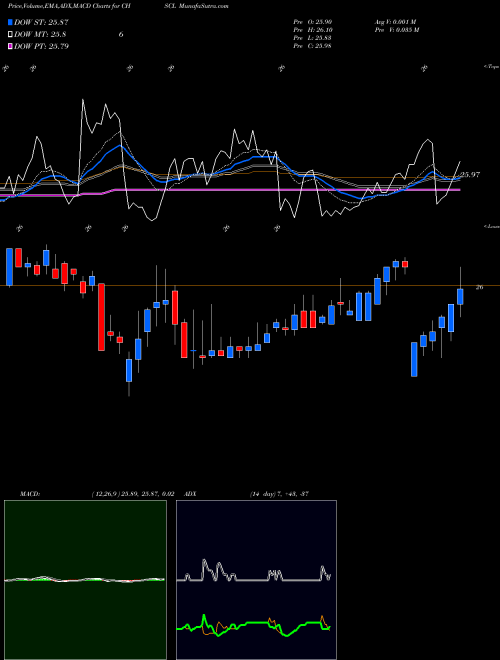The height and width of the screenshot is (660, 500).
Task: Click the Lows marker label at right edge
Action: pyautogui.click(x=492, y=226)
